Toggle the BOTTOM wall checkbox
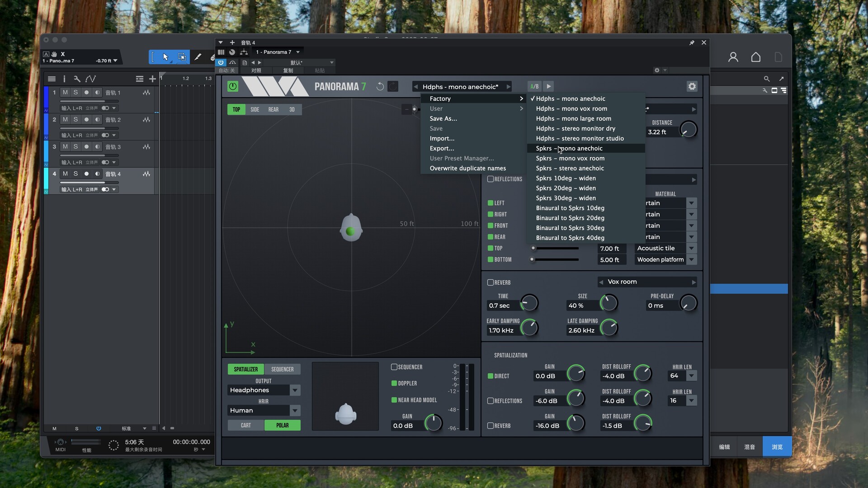 point(491,259)
